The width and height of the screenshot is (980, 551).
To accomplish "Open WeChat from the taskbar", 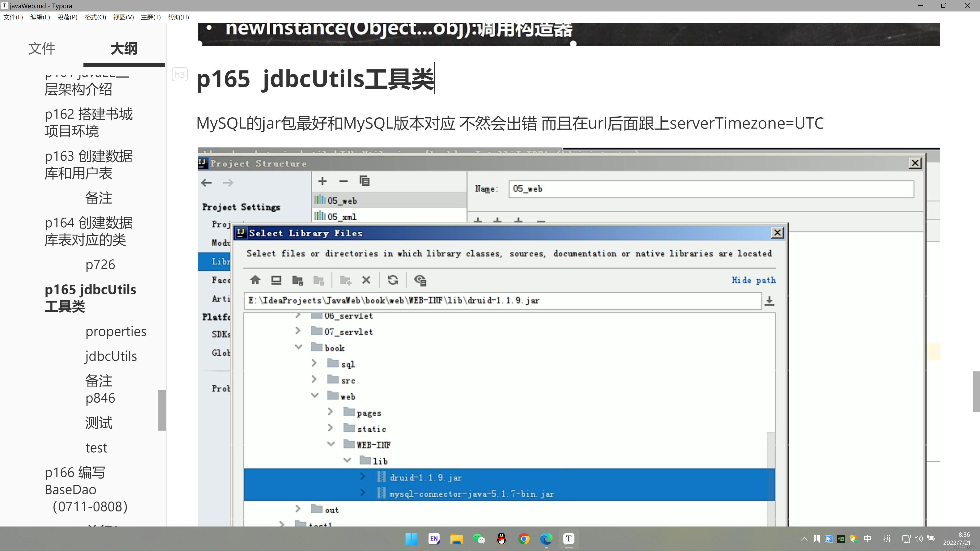I will tap(479, 539).
